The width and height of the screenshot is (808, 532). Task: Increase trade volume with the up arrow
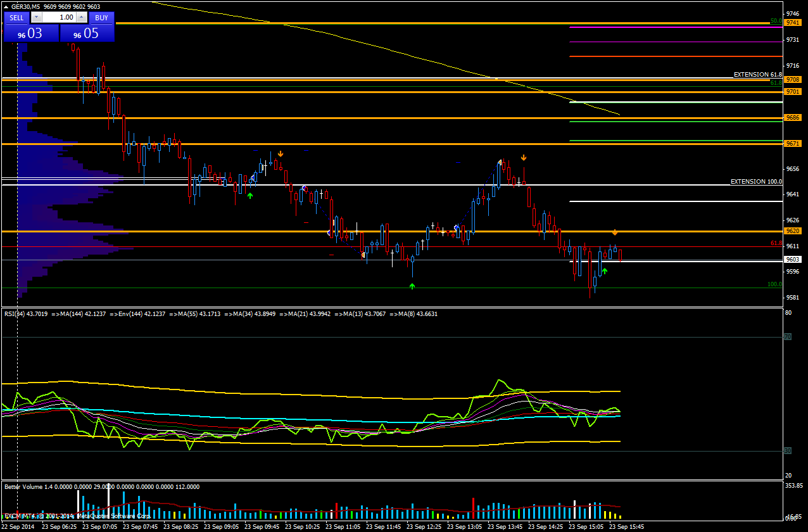tap(82, 18)
